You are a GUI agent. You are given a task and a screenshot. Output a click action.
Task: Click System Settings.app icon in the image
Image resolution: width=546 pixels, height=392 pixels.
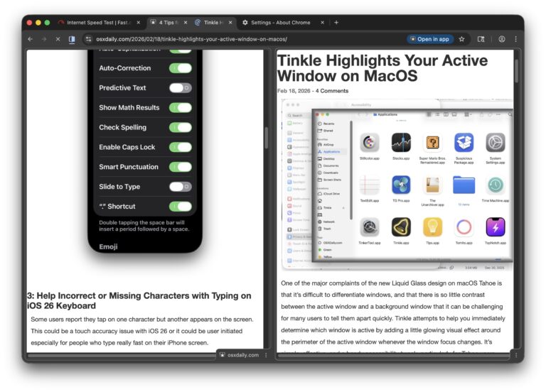click(x=496, y=143)
